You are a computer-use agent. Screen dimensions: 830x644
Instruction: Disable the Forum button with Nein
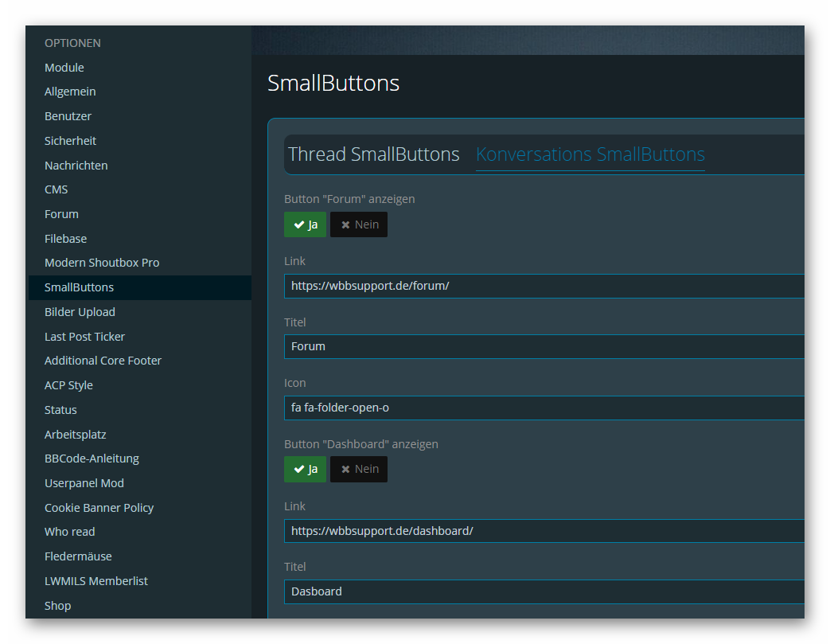pos(359,224)
